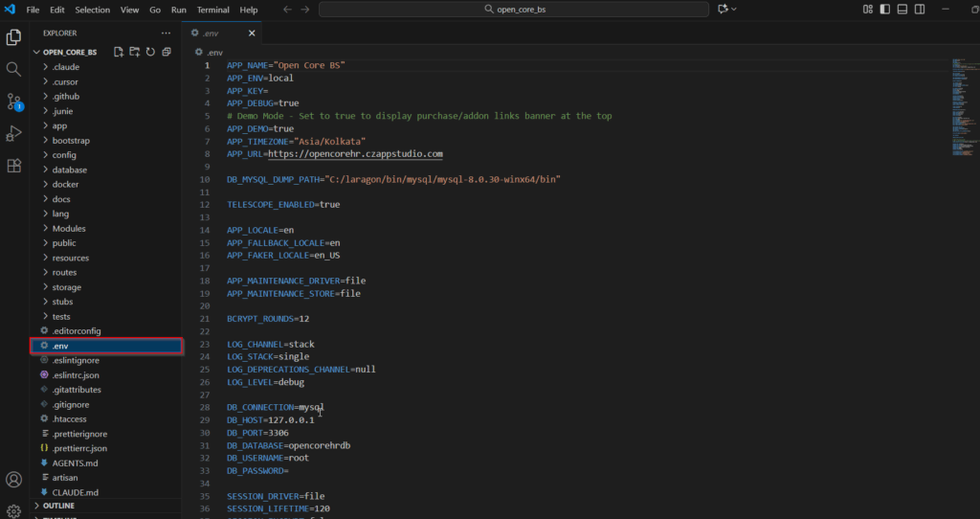Toggle the bottom panel visibility
The image size is (980, 519).
click(901, 10)
